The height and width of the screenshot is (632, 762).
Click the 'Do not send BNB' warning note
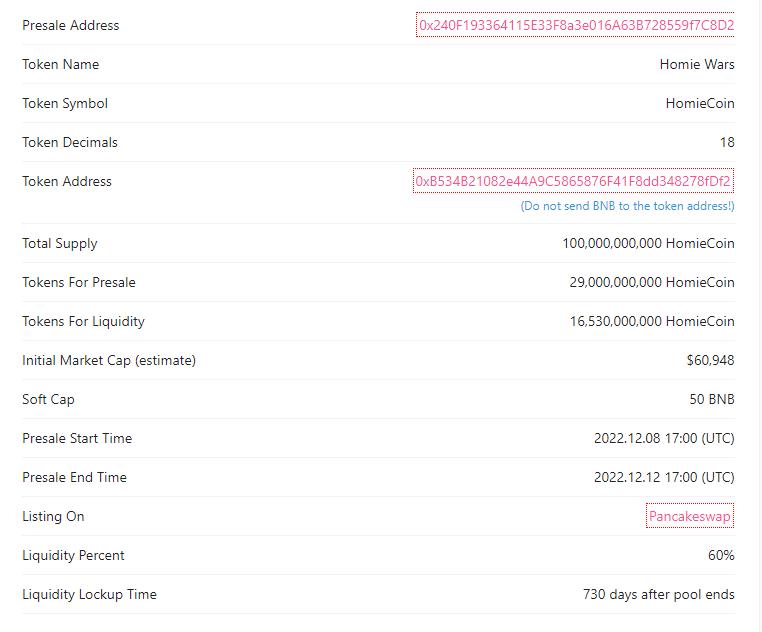click(627, 206)
